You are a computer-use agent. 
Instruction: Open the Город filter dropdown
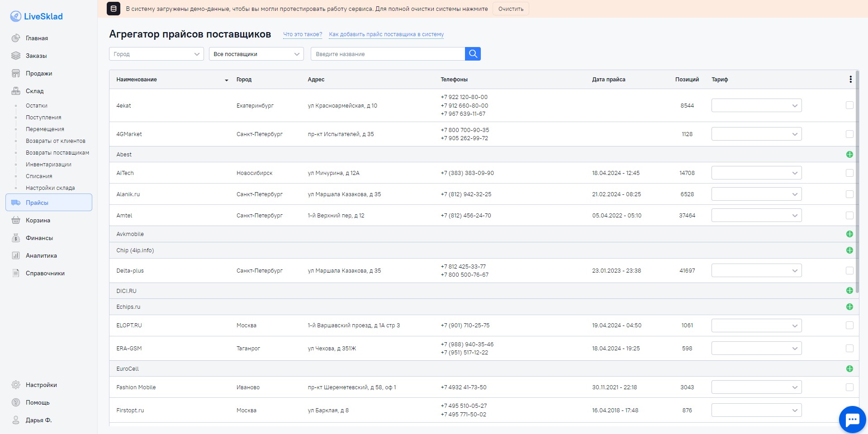[157, 54]
